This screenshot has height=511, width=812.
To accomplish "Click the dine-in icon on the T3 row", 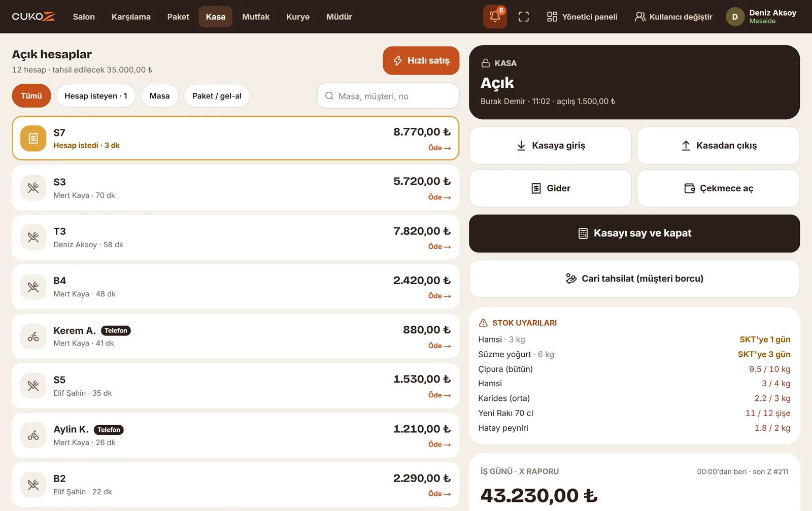I will 33,237.
